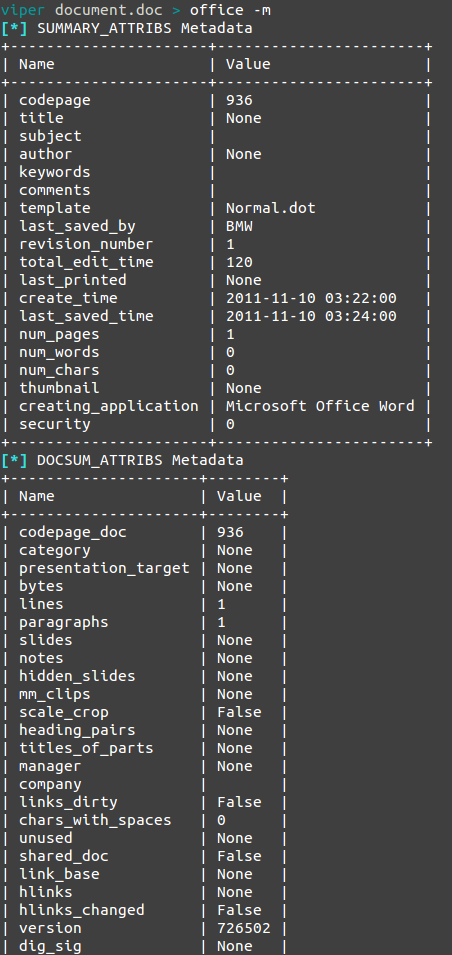452x955 pixels.
Task: Select the 'presentation_target' row name
Action: tap(104, 568)
